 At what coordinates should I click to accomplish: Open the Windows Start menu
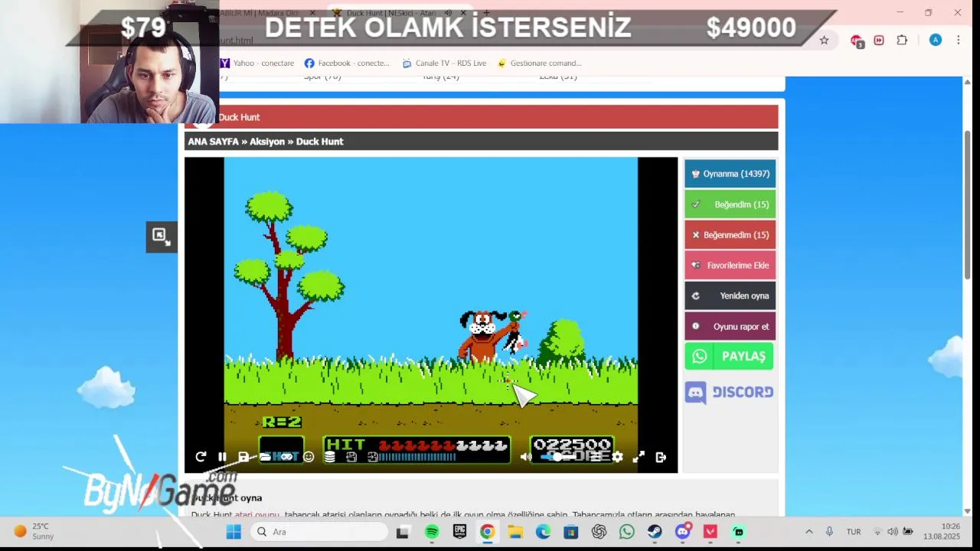click(x=234, y=532)
